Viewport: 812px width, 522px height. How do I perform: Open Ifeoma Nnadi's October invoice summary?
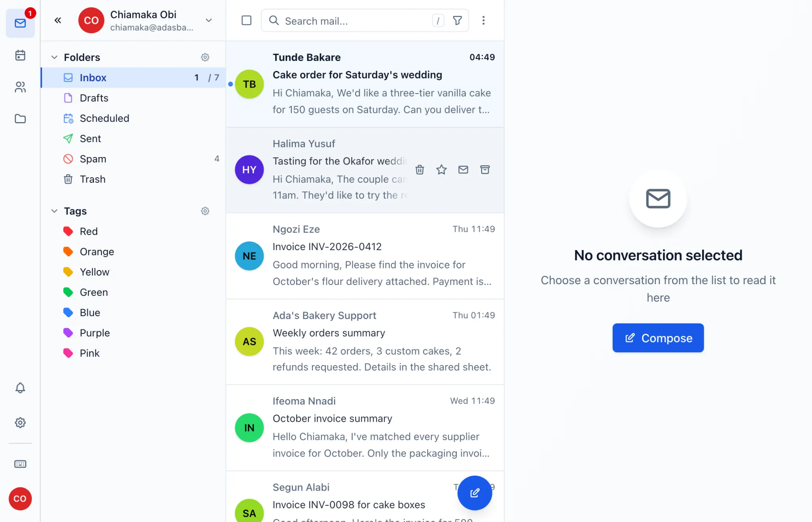coord(365,428)
